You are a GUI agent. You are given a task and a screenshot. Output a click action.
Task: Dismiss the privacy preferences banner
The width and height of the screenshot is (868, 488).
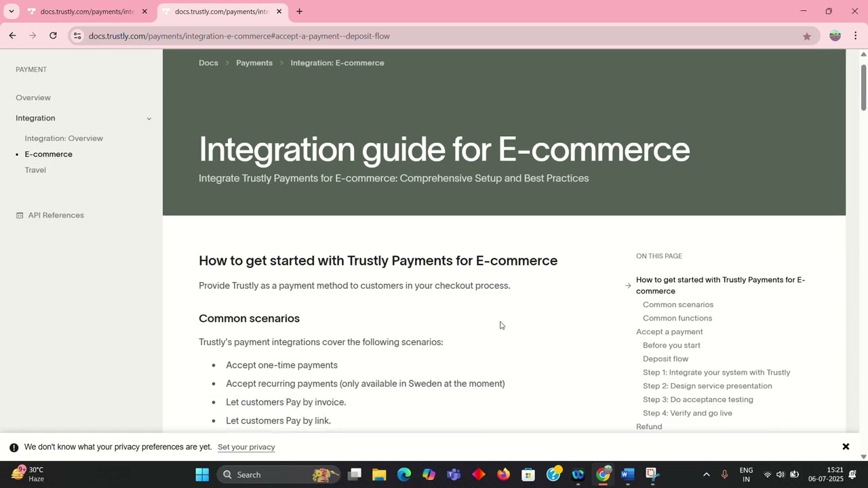click(846, 447)
